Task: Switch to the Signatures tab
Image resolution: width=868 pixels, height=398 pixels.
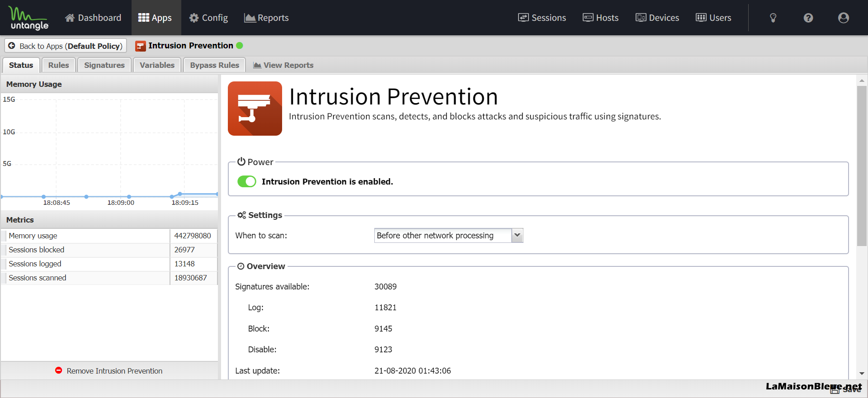Action: pos(104,65)
